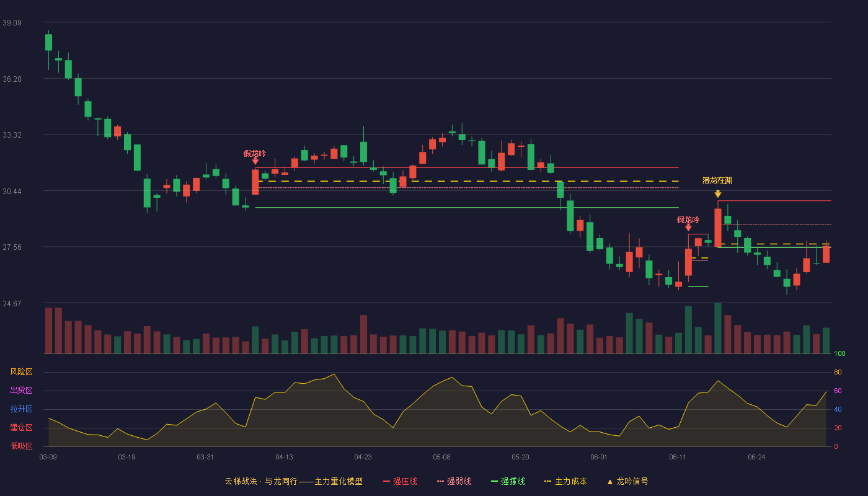
Task: Click the blue 40 indicator axis value
Action: 838,410
